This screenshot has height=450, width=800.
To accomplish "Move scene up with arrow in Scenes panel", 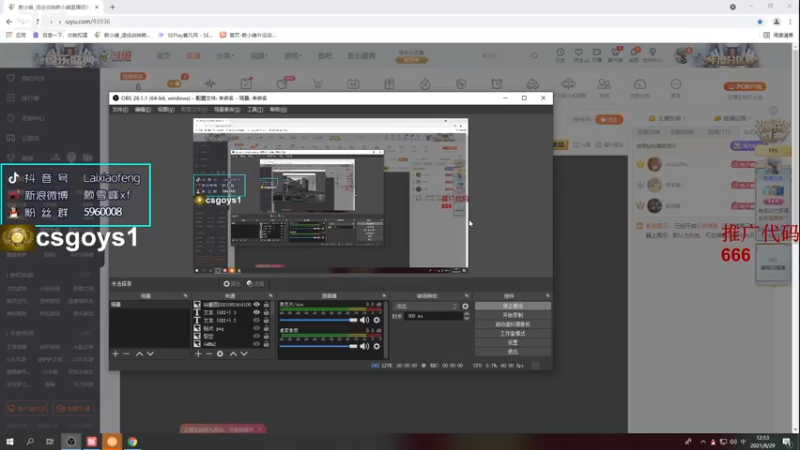I will pos(139,354).
